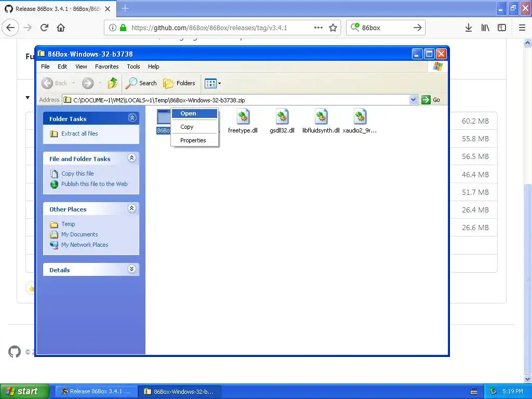Click the Search toolbar button
Image resolution: width=532 pixels, height=399 pixels.
(141, 83)
